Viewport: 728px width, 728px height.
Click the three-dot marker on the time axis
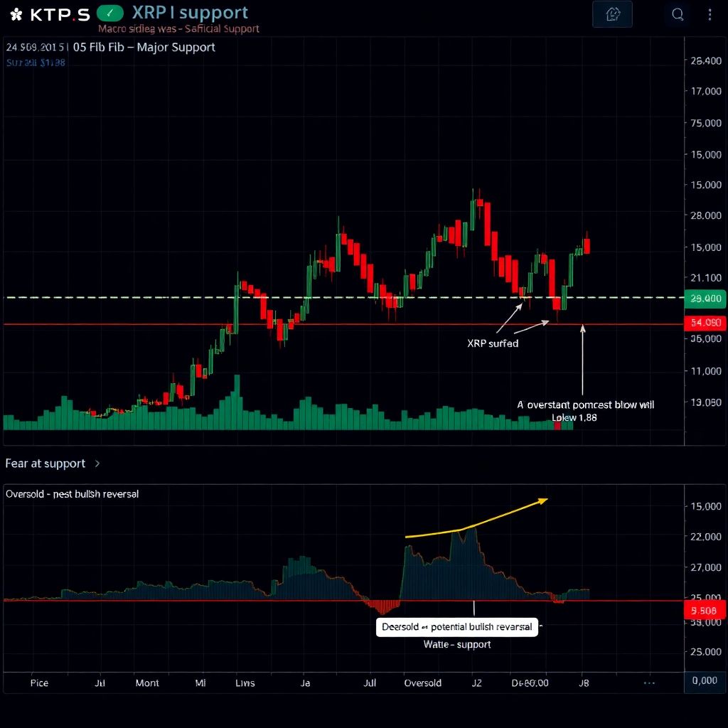tap(649, 682)
